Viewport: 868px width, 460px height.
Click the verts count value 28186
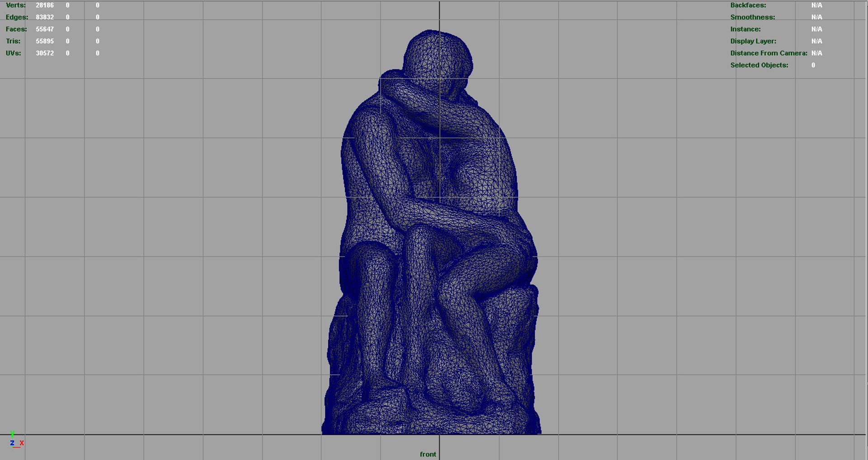click(x=45, y=5)
